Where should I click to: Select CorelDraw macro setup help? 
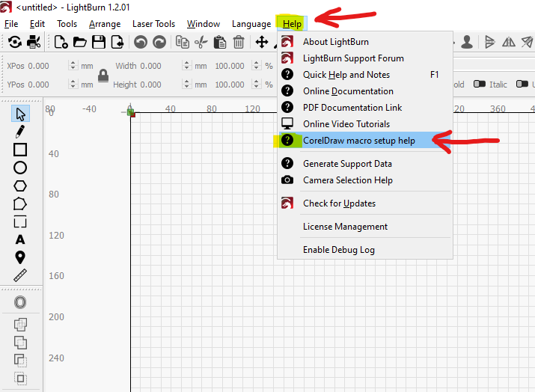(365, 140)
